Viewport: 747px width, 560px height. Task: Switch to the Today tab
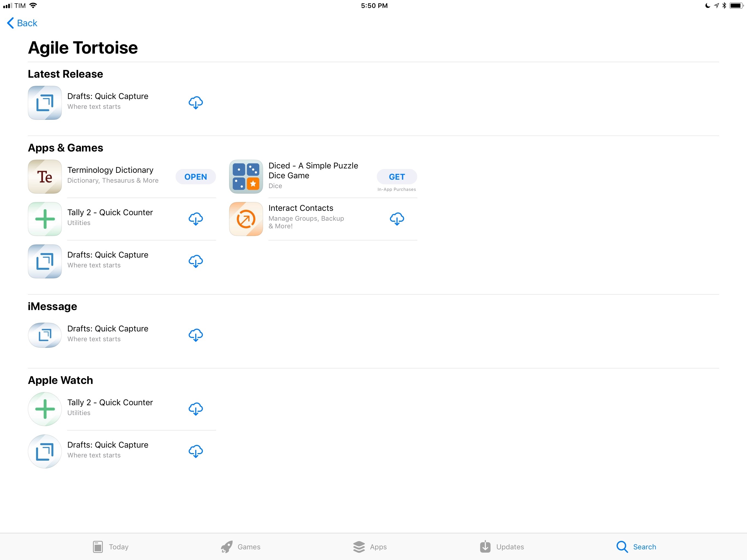pyautogui.click(x=110, y=547)
